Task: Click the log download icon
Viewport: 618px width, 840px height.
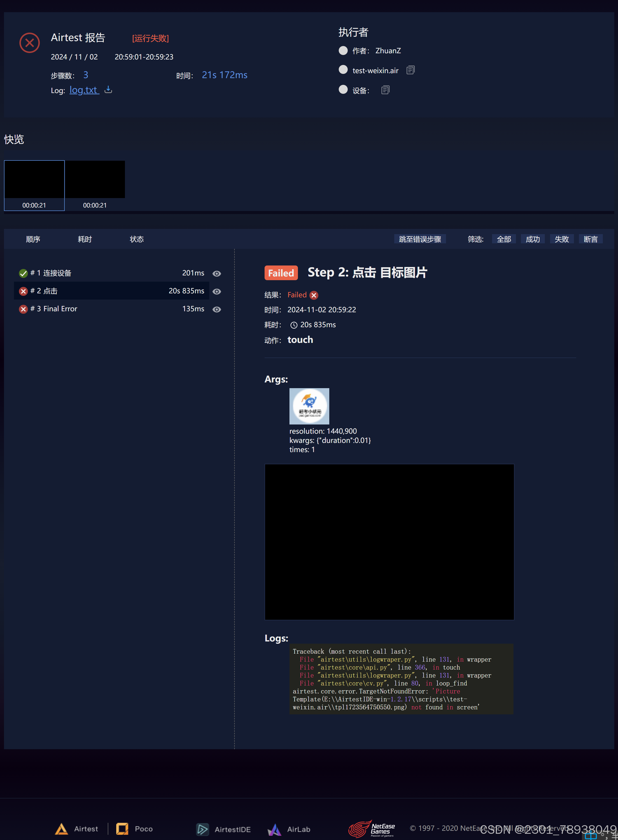Action: [x=108, y=90]
